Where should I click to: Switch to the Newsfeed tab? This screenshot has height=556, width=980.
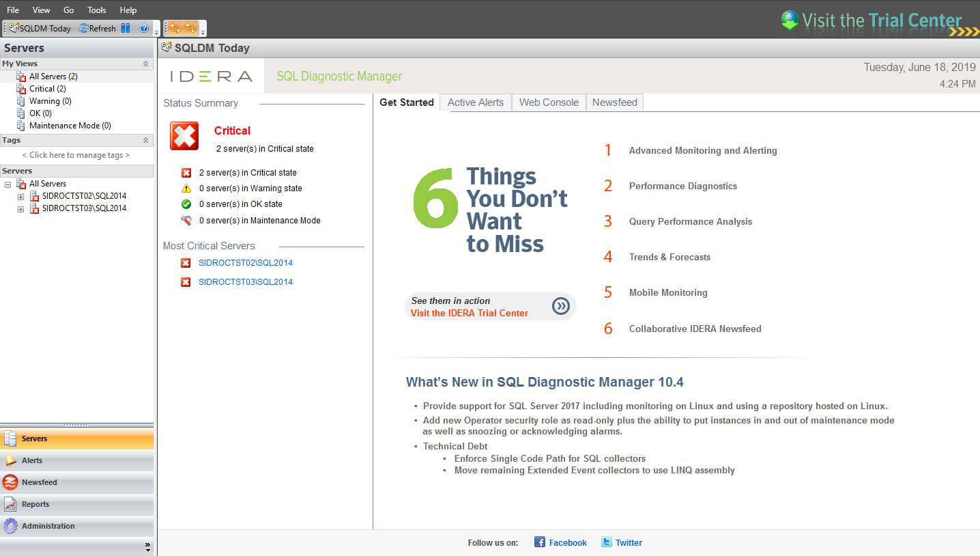click(x=615, y=102)
